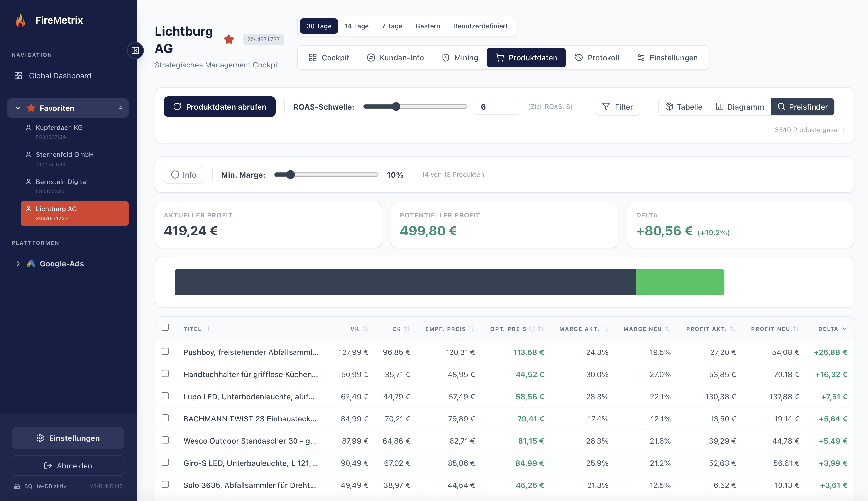Click the FireMetrix flame logo
The height and width of the screenshot is (501, 868).
[x=20, y=20]
